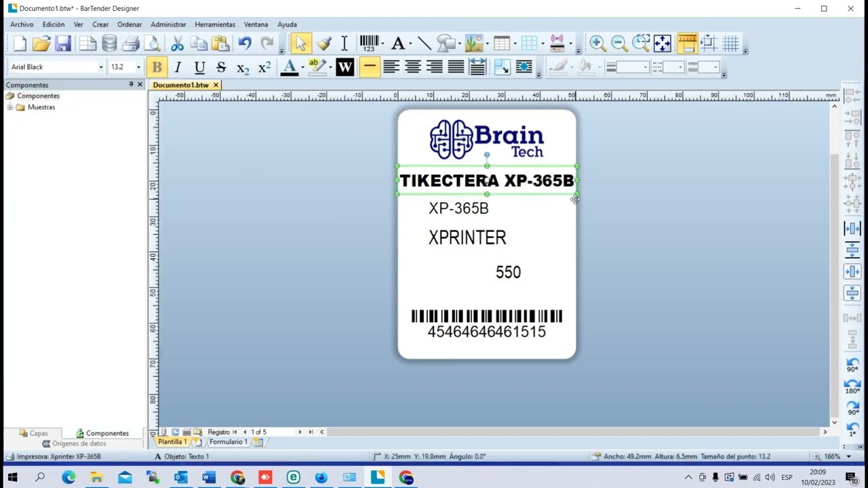868x488 pixels.
Task: Align text right
Action: click(x=435, y=67)
